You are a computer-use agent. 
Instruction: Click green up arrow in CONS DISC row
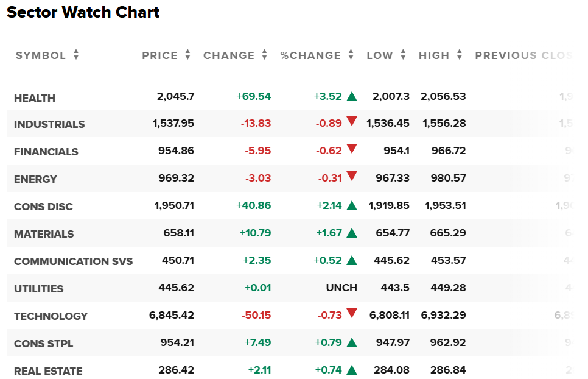tap(352, 205)
